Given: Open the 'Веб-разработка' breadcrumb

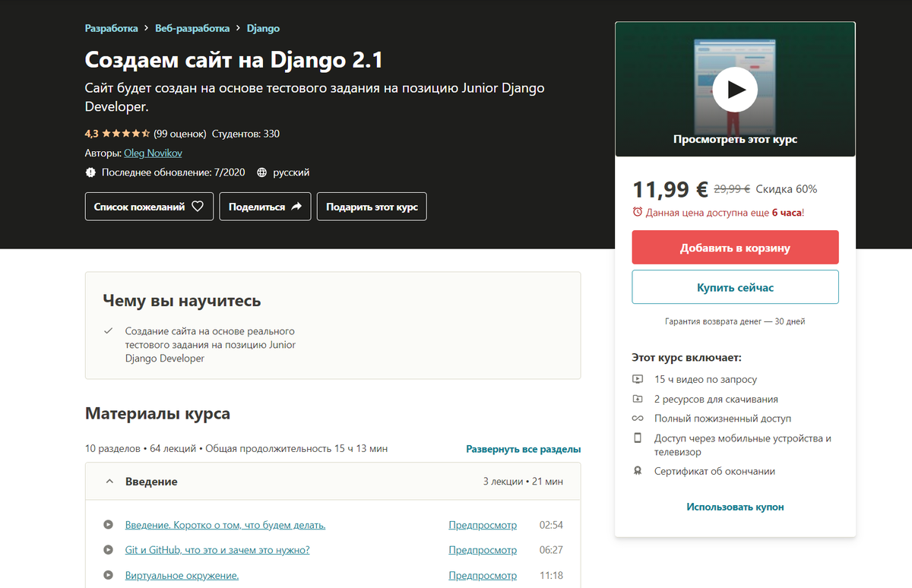Looking at the screenshot, I should [x=192, y=28].
